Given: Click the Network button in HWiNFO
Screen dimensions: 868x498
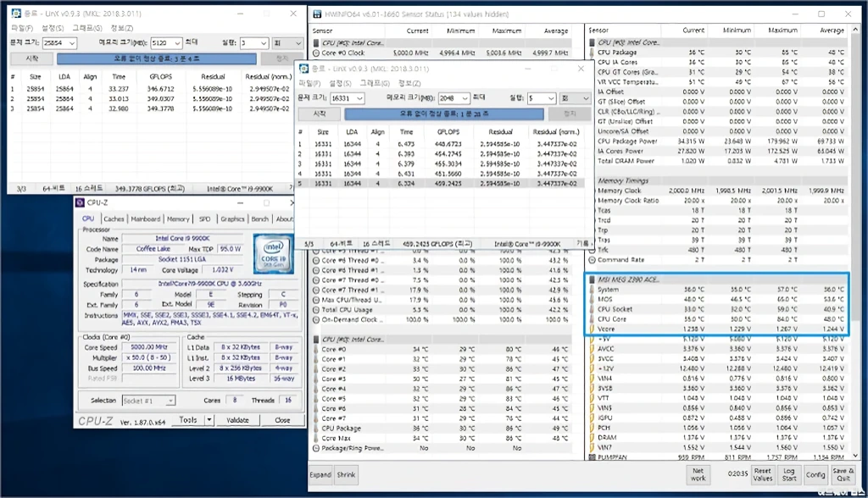Looking at the screenshot, I should pyautogui.click(x=698, y=474).
